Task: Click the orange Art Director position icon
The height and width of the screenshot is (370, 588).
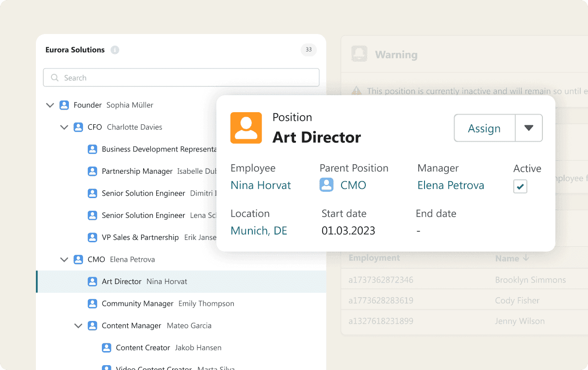Action: (x=246, y=128)
